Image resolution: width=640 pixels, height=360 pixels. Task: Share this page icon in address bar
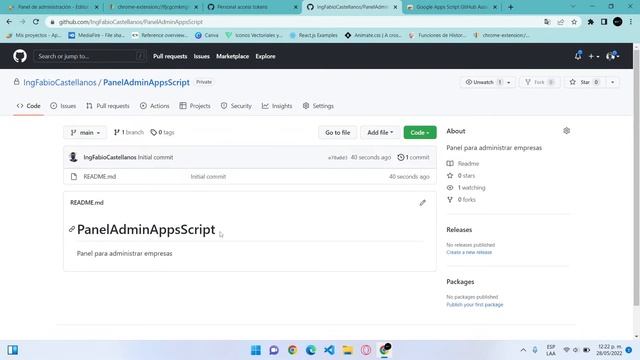(x=560, y=22)
